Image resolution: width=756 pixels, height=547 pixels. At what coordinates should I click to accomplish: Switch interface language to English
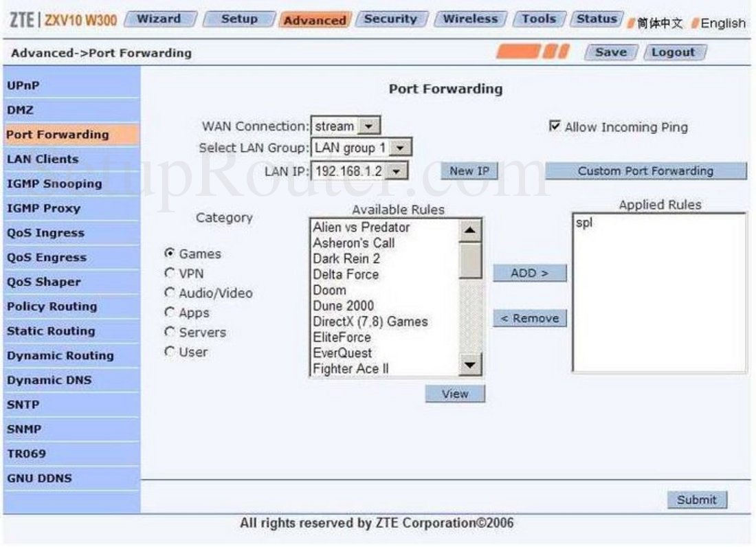(723, 23)
